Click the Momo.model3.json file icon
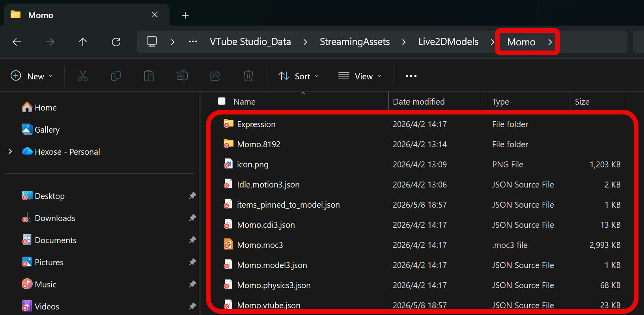644x315 pixels. (x=228, y=265)
